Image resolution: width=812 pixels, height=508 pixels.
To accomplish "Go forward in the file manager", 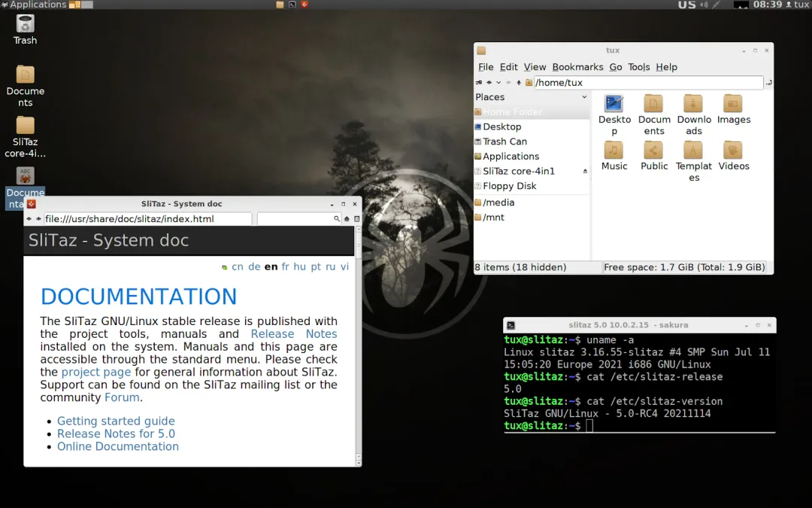I will 508,83.
